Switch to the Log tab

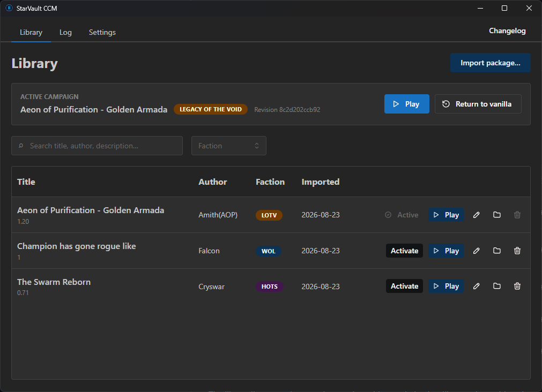66,33
